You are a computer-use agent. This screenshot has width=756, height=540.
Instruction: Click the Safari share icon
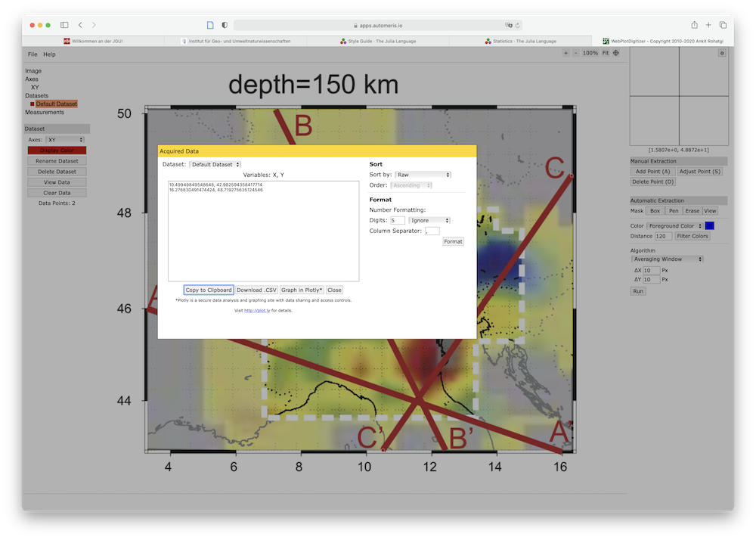click(694, 25)
